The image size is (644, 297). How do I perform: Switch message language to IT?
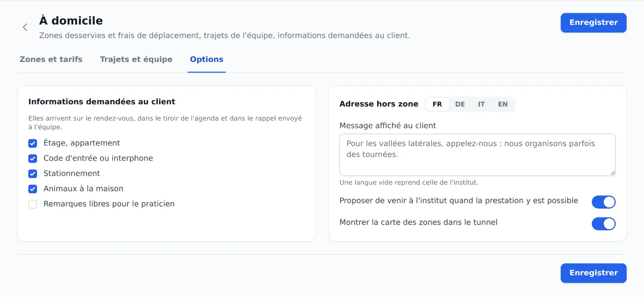pyautogui.click(x=481, y=104)
